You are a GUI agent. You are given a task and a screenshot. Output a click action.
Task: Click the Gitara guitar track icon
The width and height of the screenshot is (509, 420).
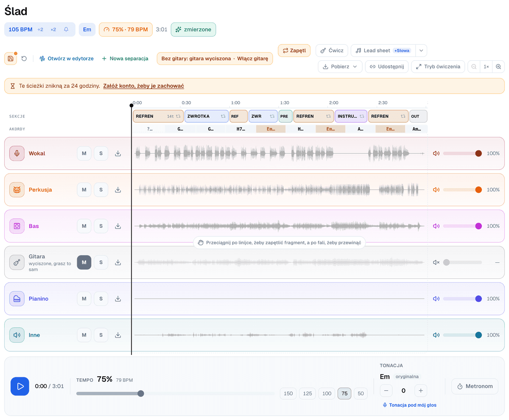pos(17,262)
